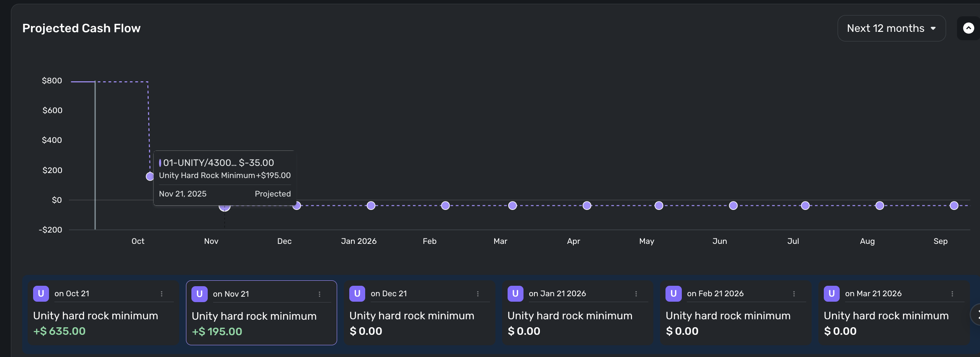Viewport: 980px width, 357px height.
Task: Open options menu on Feb 21 2026 card
Action: tap(794, 294)
